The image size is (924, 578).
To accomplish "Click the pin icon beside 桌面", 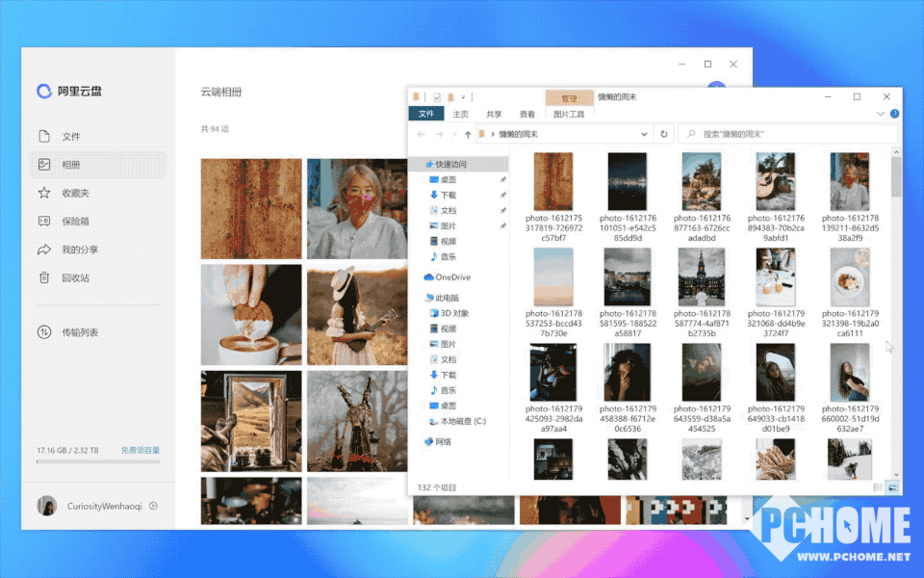I will click(x=502, y=179).
